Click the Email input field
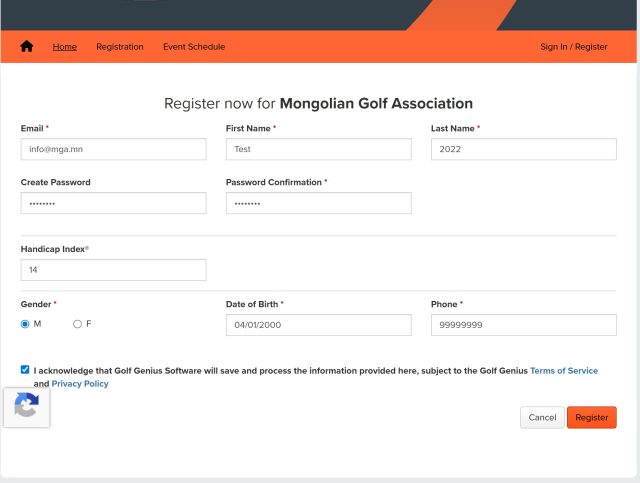Viewport: 640px width, 483px height. pos(113,149)
